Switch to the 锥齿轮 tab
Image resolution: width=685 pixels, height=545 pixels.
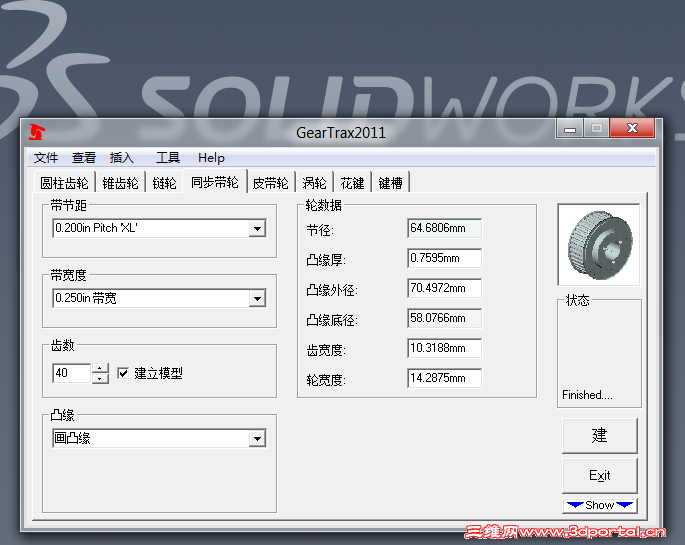(121, 183)
